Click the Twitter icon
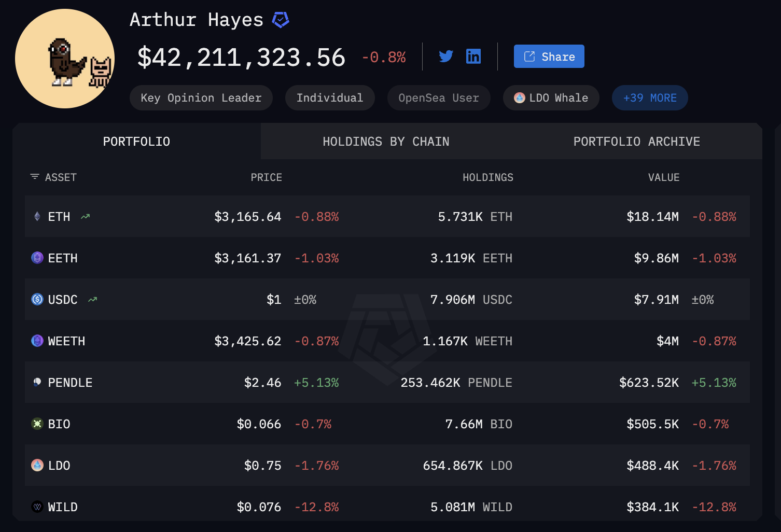Image resolution: width=781 pixels, height=532 pixels. pos(445,56)
